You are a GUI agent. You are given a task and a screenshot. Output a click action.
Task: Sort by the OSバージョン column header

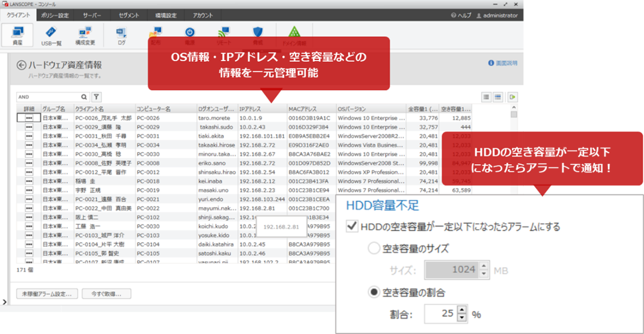click(x=372, y=109)
